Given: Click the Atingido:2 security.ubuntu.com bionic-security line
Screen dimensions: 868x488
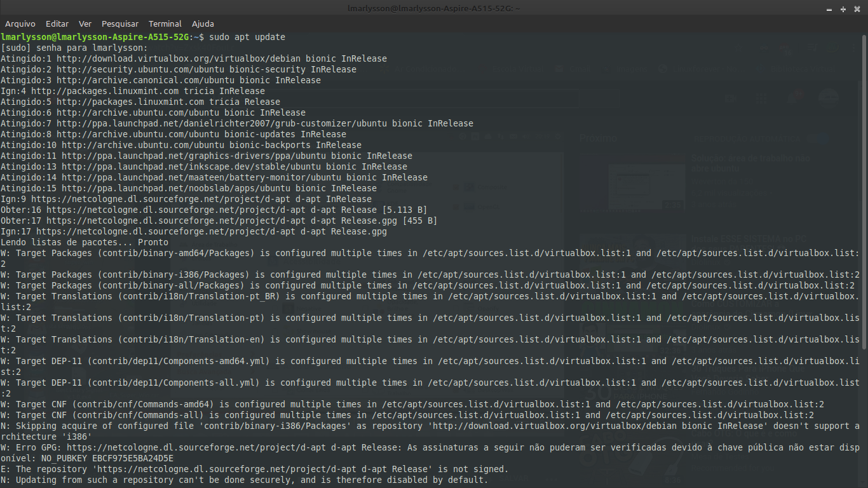Looking at the screenshot, I should tap(179, 69).
